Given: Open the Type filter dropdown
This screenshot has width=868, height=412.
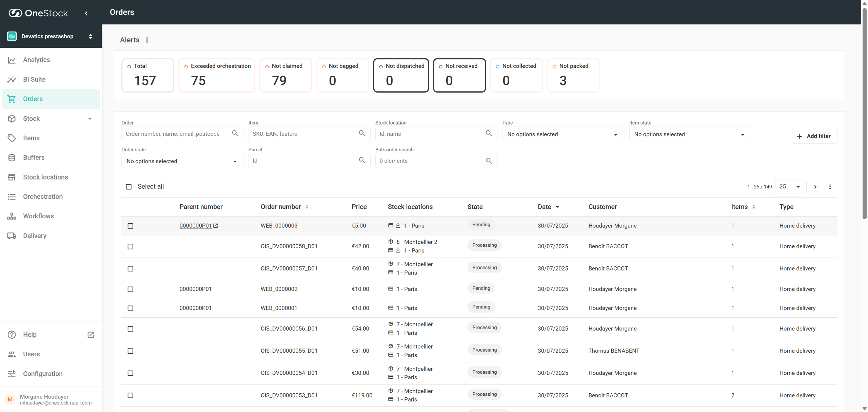Looking at the screenshot, I should [x=563, y=134].
